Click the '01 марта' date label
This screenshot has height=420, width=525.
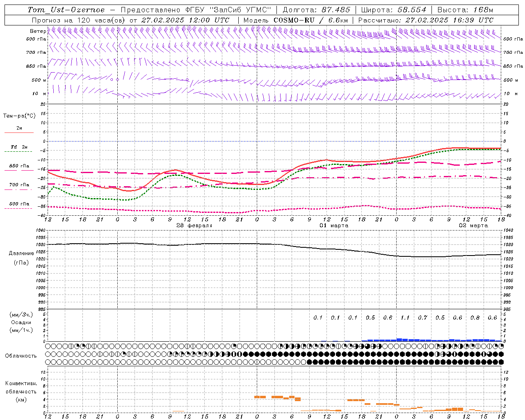pos(334,226)
